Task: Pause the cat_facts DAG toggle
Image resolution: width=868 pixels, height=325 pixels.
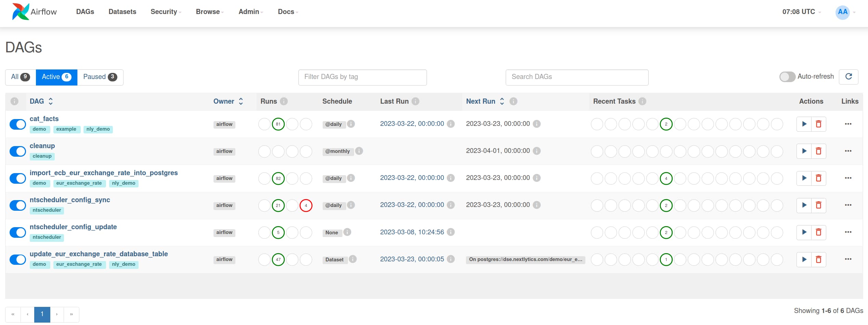Action: click(x=18, y=124)
